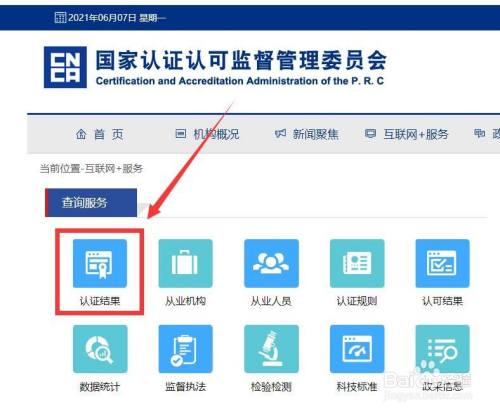The image size is (500, 413).
Task: Open the 监督执法 clipboard icon
Action: tap(185, 349)
